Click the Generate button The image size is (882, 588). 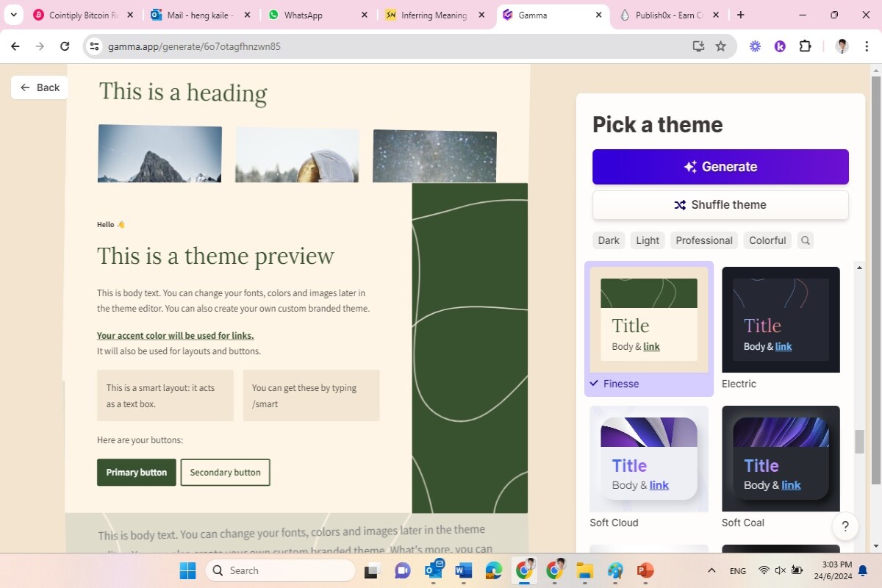720,167
